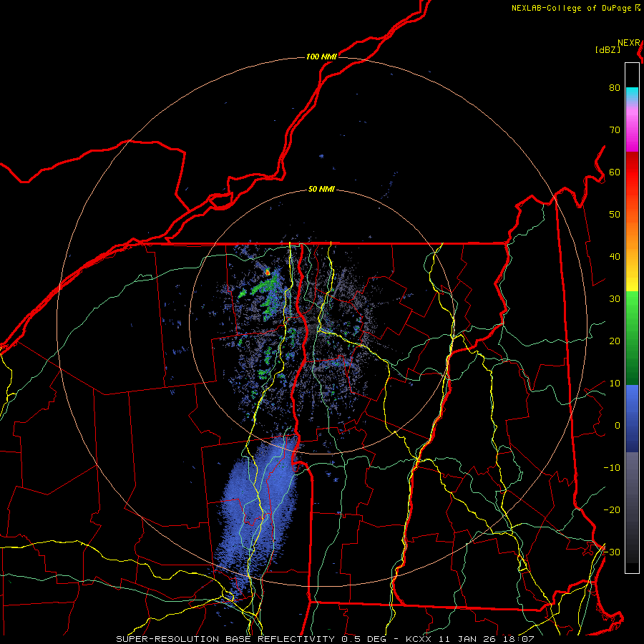
Task: Click the '100 NMI' range ring label
Action: tap(321, 57)
